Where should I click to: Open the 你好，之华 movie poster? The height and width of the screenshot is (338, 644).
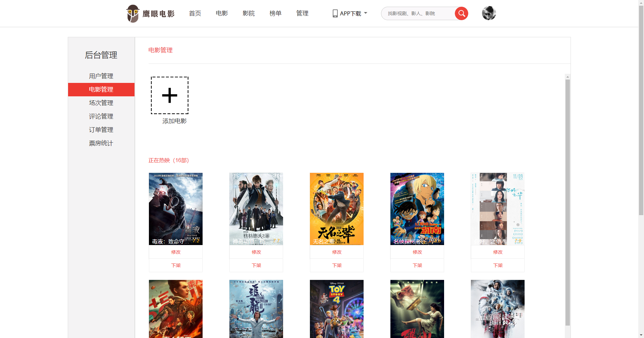coord(498,209)
